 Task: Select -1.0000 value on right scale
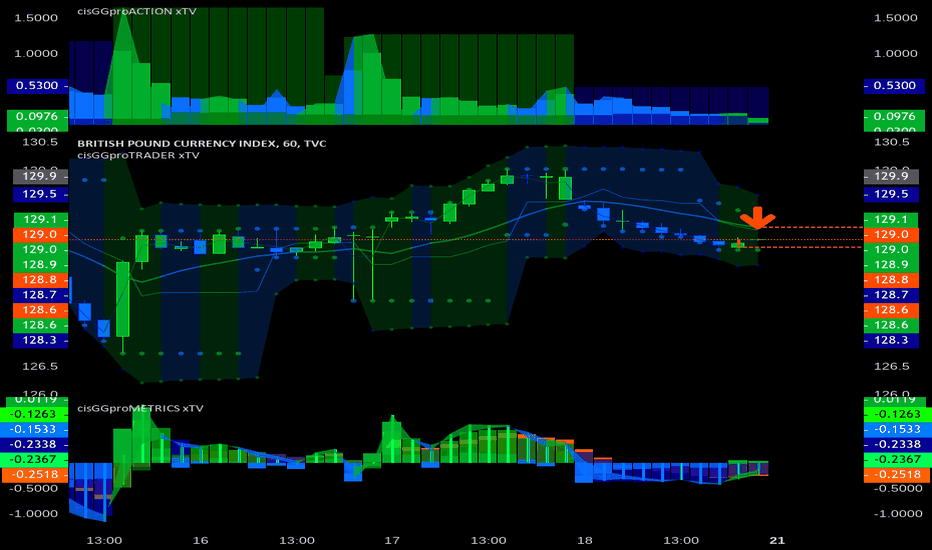(x=898, y=514)
